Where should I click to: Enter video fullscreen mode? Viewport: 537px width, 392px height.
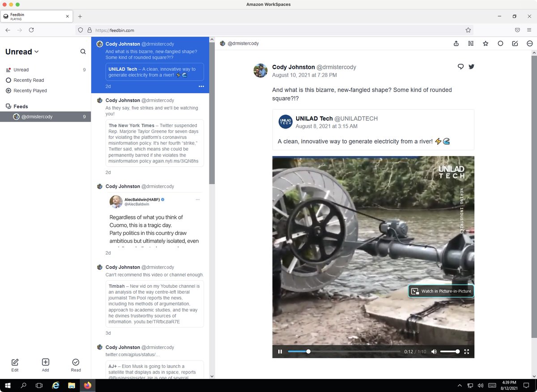click(467, 351)
